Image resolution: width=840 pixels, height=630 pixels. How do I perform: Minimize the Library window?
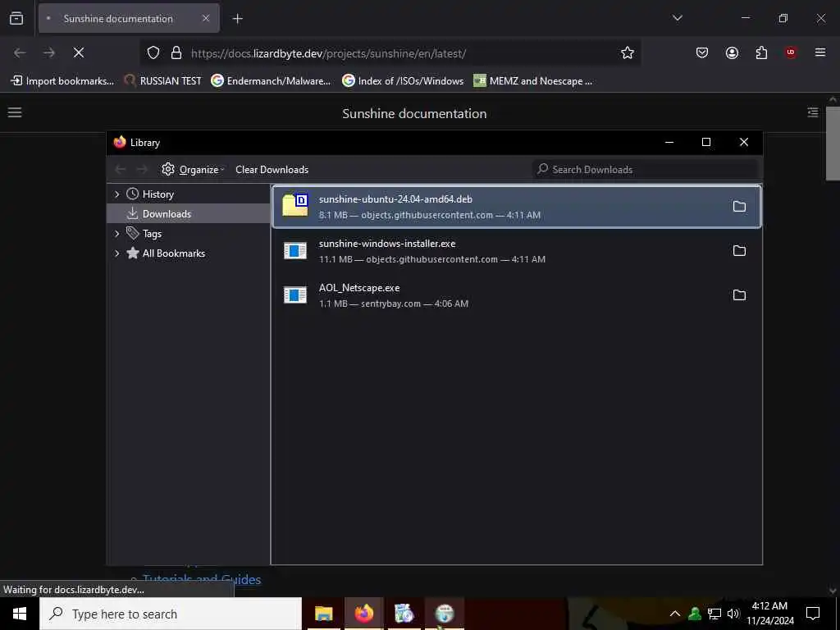point(669,142)
